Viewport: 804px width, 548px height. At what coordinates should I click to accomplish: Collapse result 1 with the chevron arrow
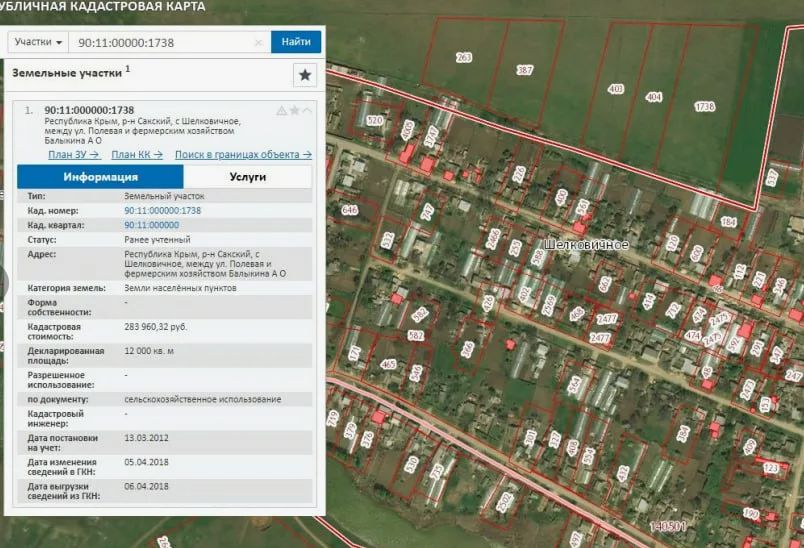click(x=307, y=111)
